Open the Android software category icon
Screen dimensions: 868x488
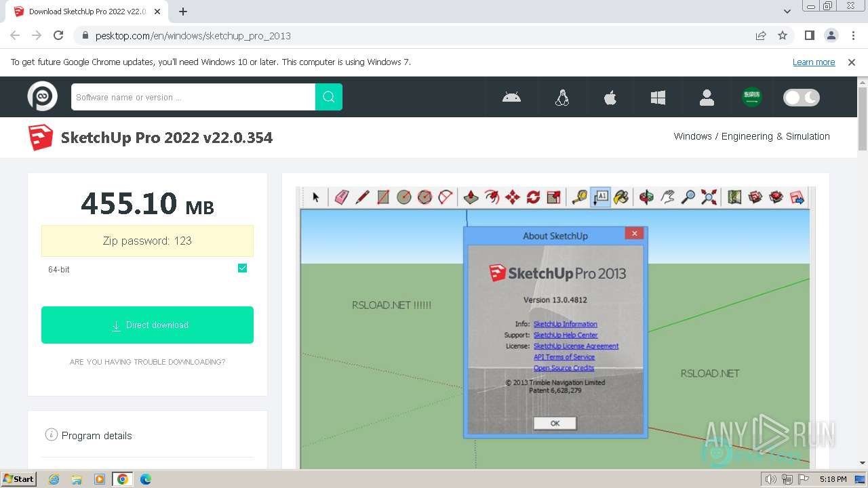511,98
